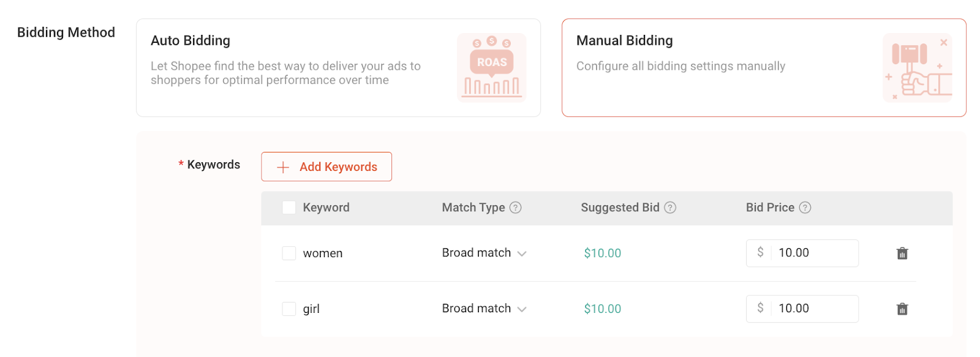
Task: Click the $10.00 suggested bid for girl
Action: click(602, 309)
